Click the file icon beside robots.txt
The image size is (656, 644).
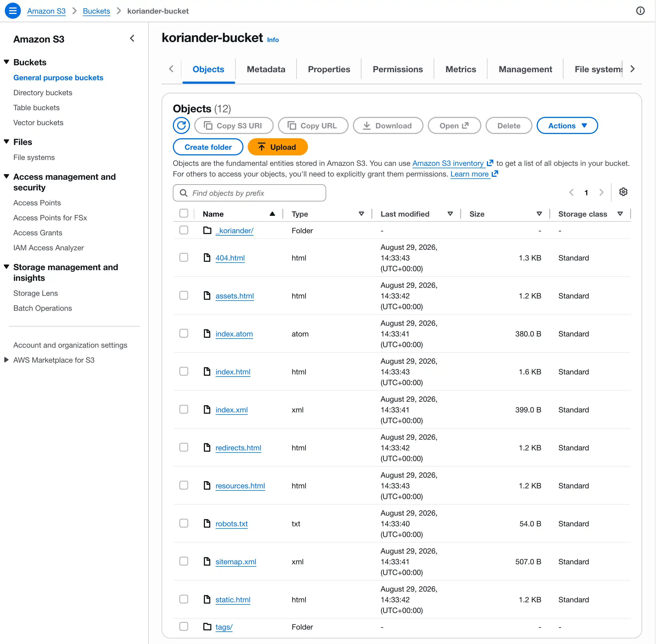[x=207, y=523]
